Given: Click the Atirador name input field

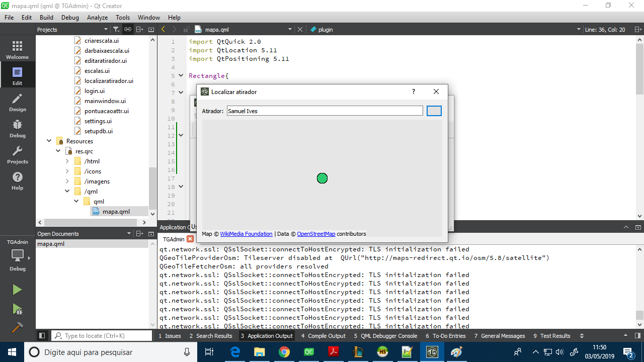Looking at the screenshot, I should 325,111.
